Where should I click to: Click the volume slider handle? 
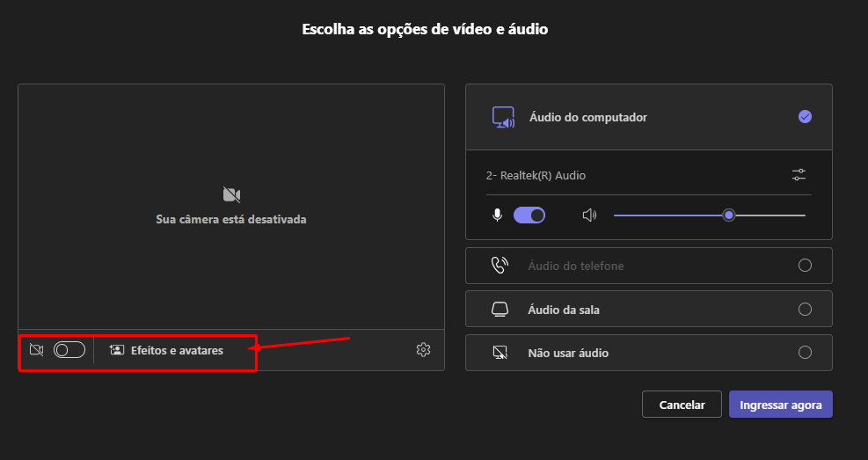tap(728, 215)
